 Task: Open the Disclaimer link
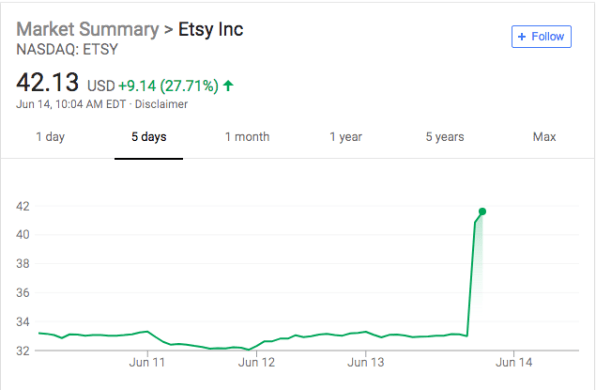(x=161, y=104)
